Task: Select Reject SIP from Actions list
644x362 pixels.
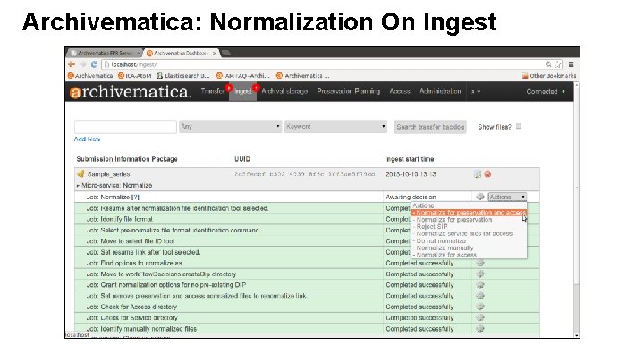Action: tap(432, 227)
